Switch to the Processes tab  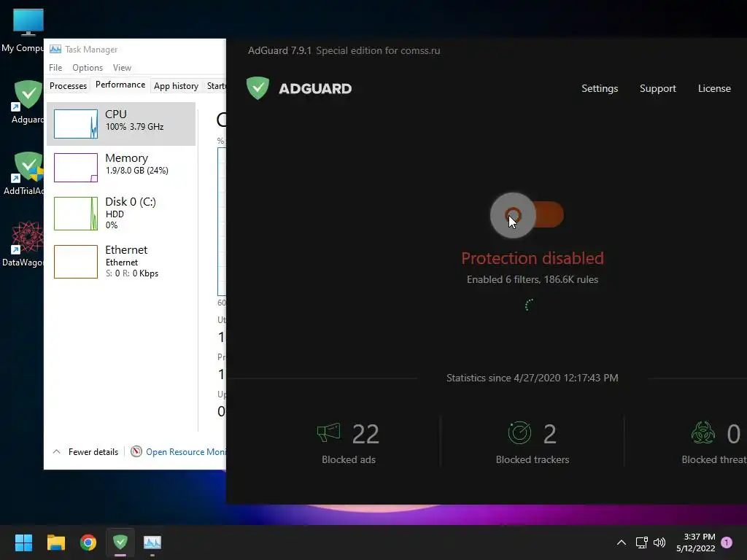(x=68, y=86)
